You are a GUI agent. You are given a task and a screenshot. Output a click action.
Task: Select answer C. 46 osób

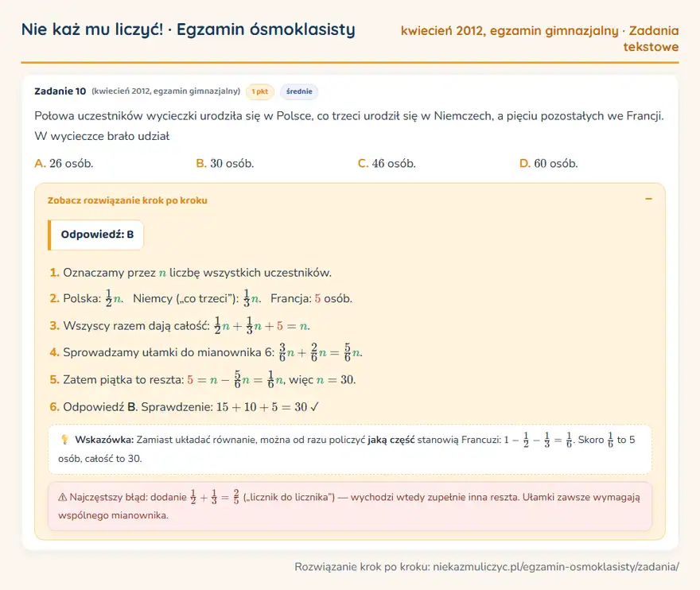point(387,163)
